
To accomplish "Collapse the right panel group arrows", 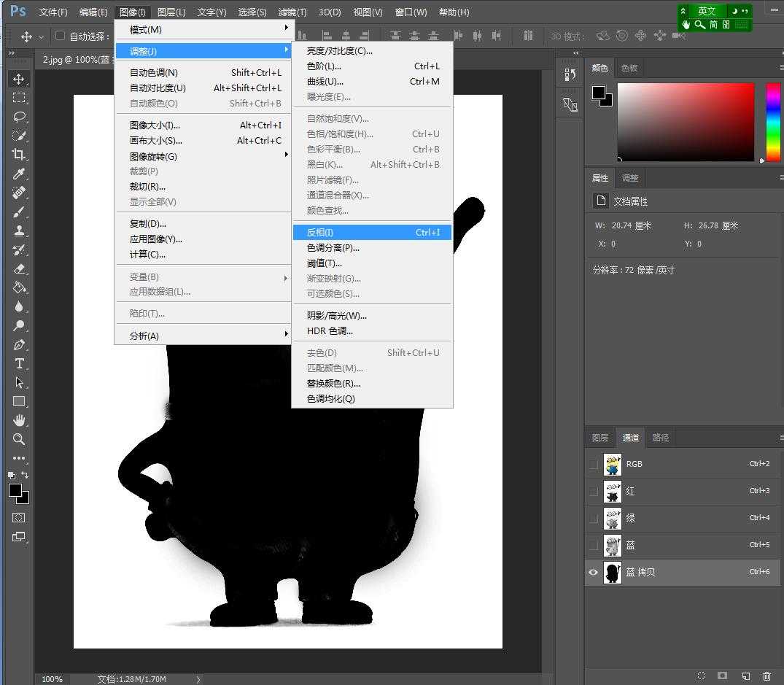I will 575,53.
